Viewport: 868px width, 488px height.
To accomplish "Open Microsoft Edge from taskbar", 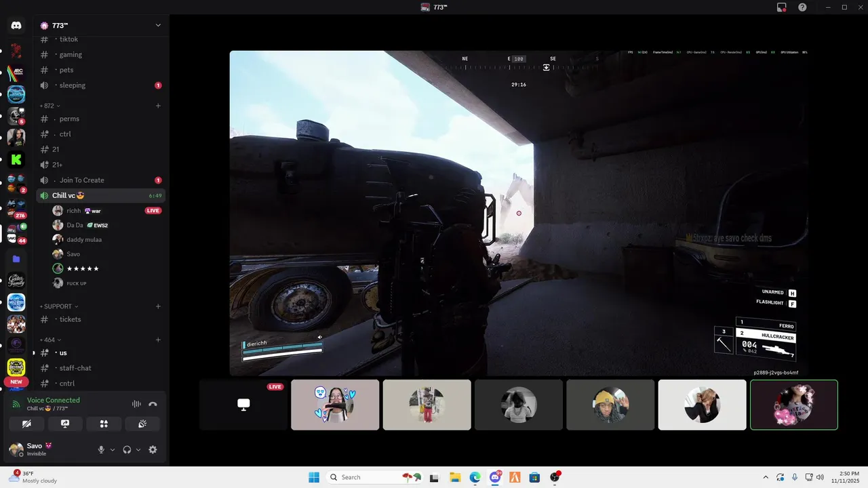I will pyautogui.click(x=475, y=477).
